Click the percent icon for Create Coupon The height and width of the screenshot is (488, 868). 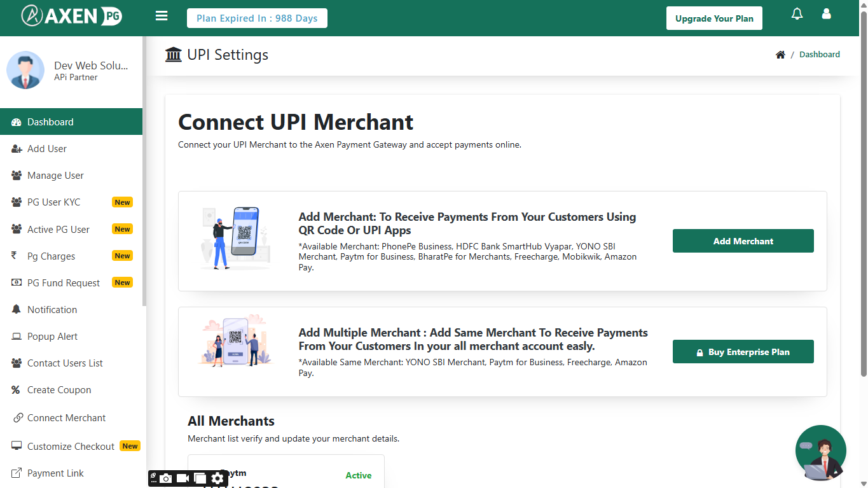[16, 390]
